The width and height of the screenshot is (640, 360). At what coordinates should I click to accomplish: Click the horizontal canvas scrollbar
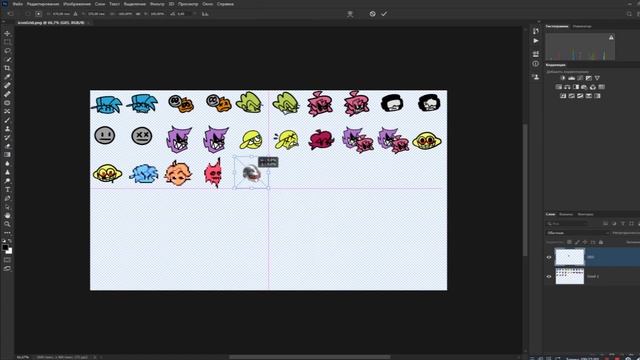point(309,357)
